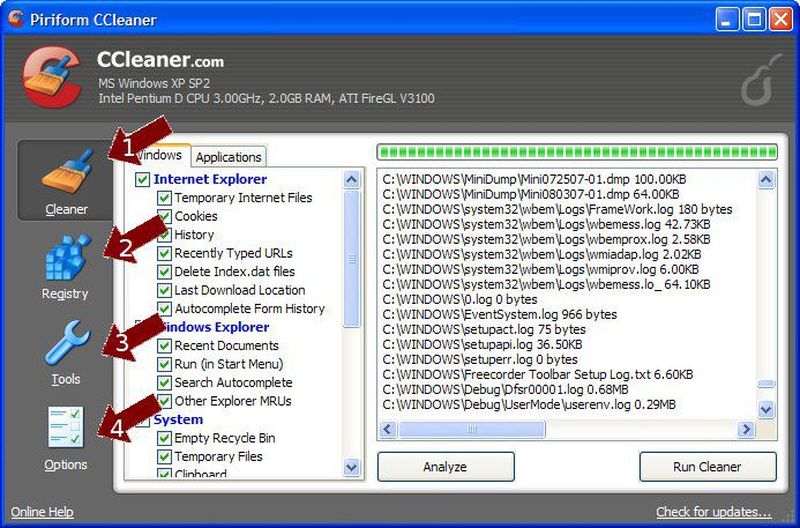Image resolution: width=800 pixels, height=528 pixels.
Task: Uncheck the Cookies checkbox
Action: click(x=165, y=216)
